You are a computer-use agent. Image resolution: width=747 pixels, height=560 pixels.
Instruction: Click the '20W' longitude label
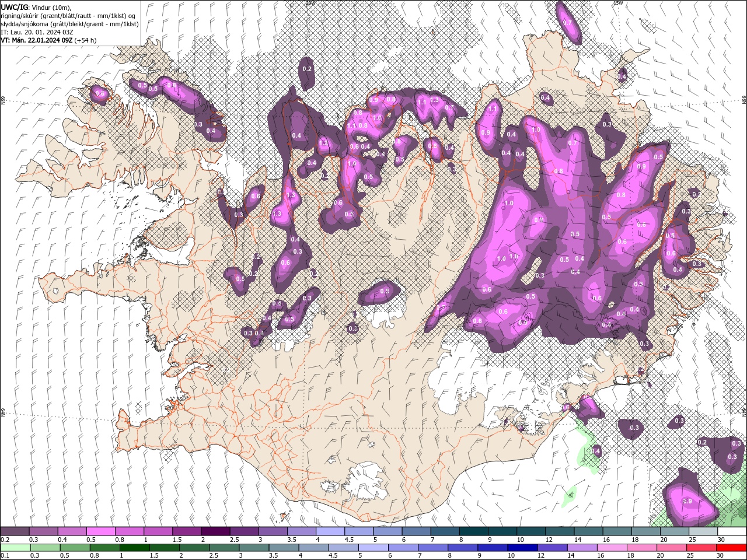(310, 3)
